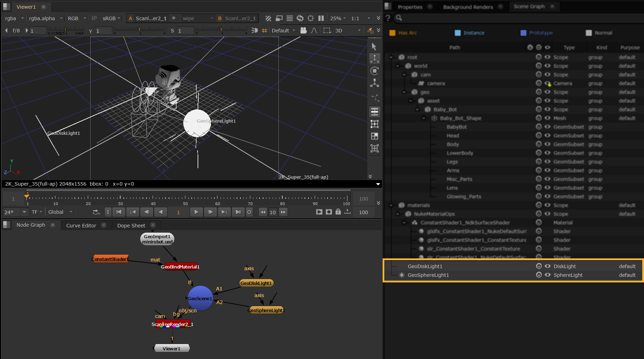Screen dimensions: 644x359
Task: Click the grid overlay icon beside Default
Action: coord(264,31)
